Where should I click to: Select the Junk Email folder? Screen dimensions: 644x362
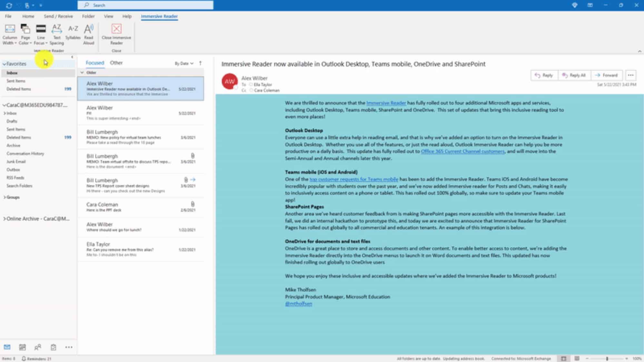coord(16,162)
